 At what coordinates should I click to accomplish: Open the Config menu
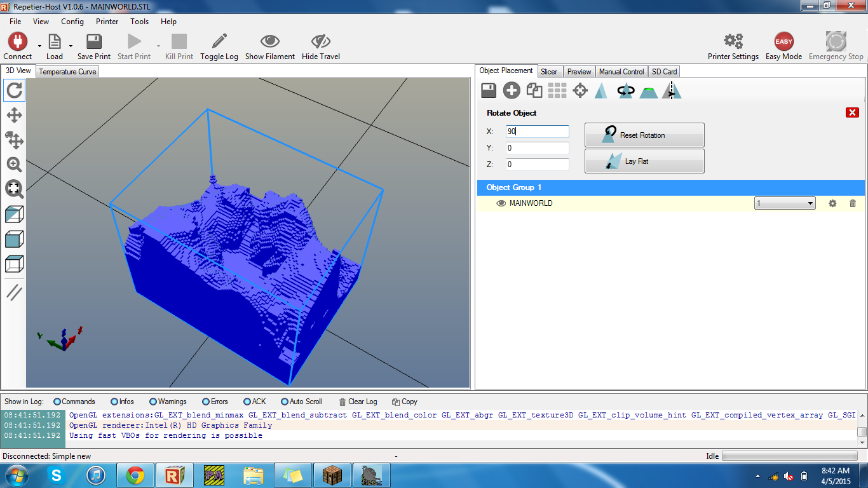(72, 22)
